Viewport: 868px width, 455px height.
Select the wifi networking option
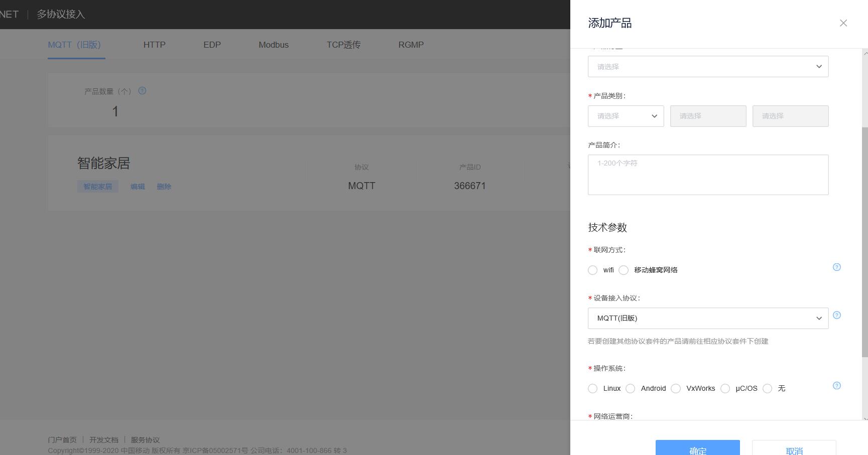pos(592,270)
